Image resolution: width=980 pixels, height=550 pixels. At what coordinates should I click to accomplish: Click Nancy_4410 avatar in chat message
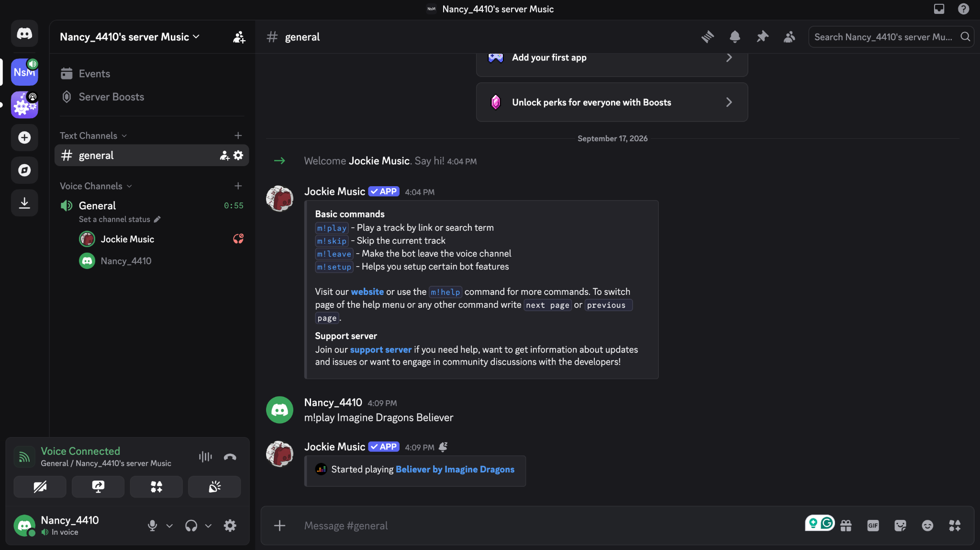click(279, 410)
